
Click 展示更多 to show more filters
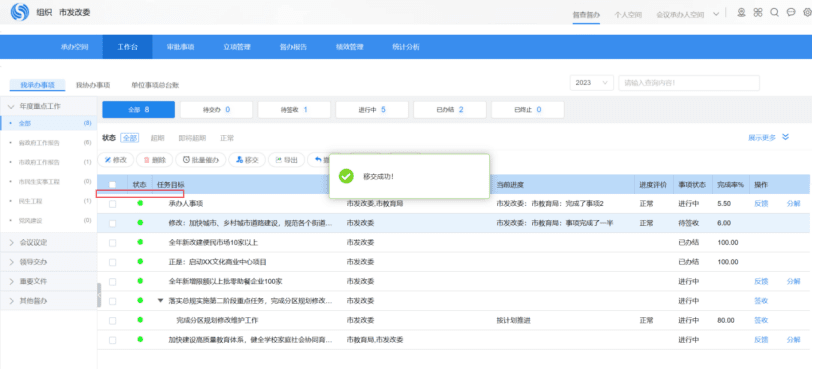[768, 137]
